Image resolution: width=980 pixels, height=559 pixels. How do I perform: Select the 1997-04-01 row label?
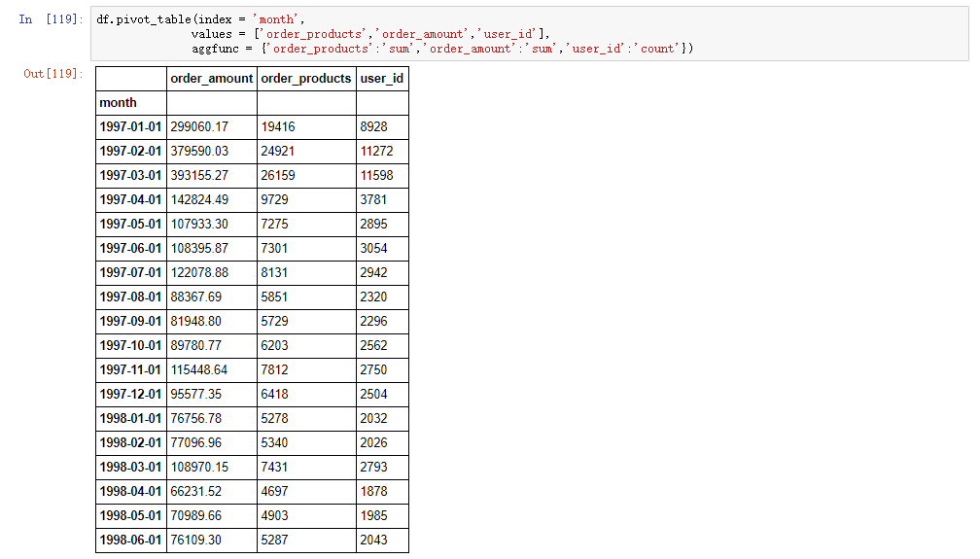tap(131, 200)
